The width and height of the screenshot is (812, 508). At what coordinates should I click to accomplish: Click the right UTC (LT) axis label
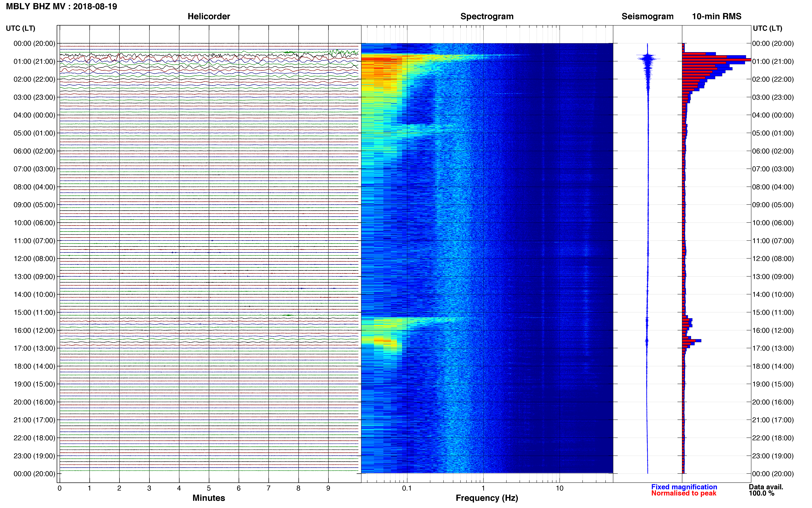click(767, 28)
